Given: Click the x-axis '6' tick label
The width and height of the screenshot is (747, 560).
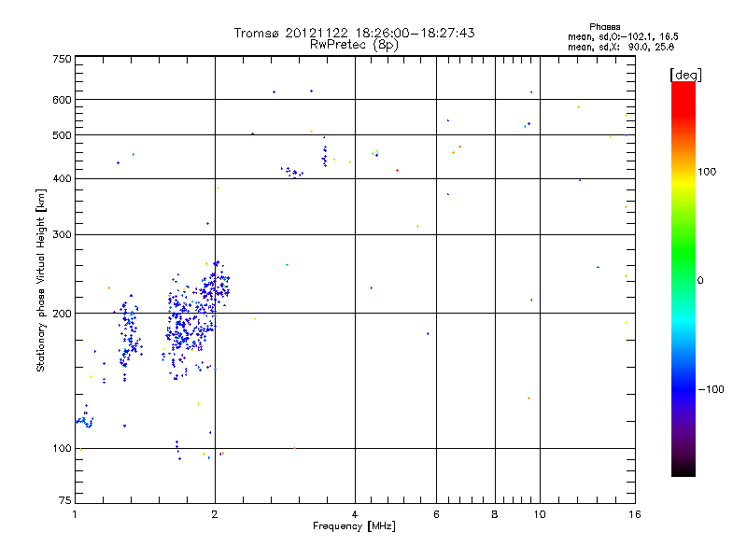Looking at the screenshot, I should tap(436, 514).
